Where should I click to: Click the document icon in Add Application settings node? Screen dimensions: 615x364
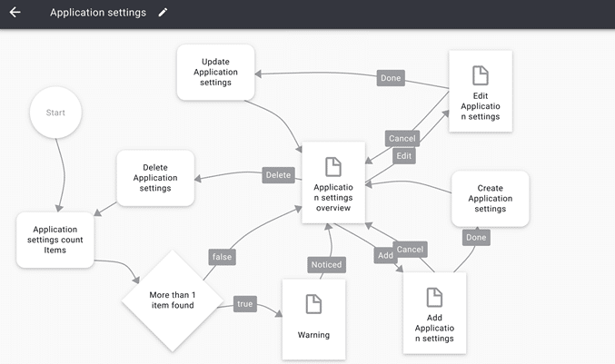point(434,298)
